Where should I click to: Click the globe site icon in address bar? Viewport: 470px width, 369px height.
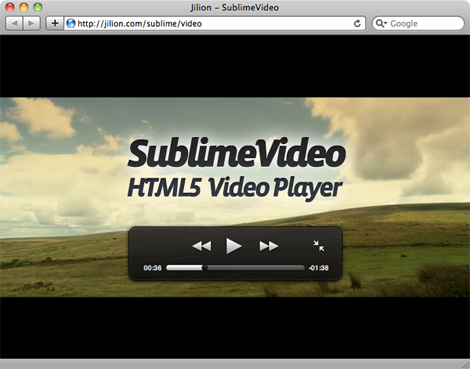(x=71, y=23)
